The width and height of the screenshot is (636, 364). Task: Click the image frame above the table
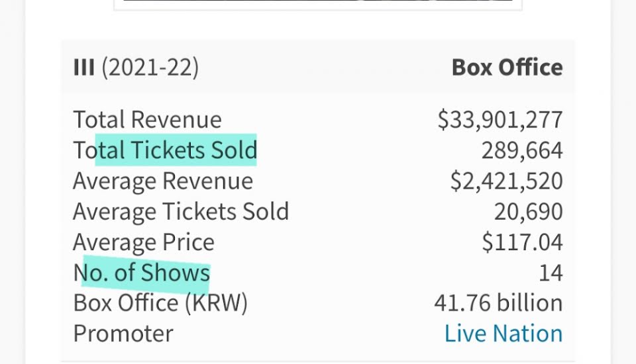(318, 5)
